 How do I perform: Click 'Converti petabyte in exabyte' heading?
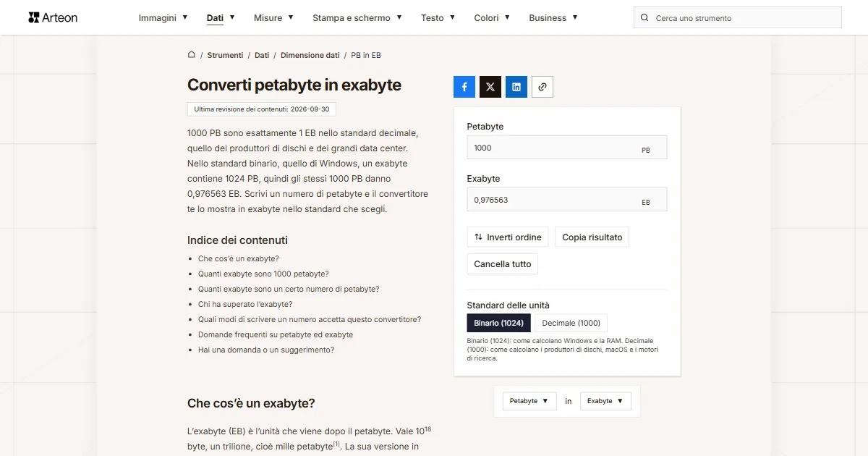[x=294, y=85]
